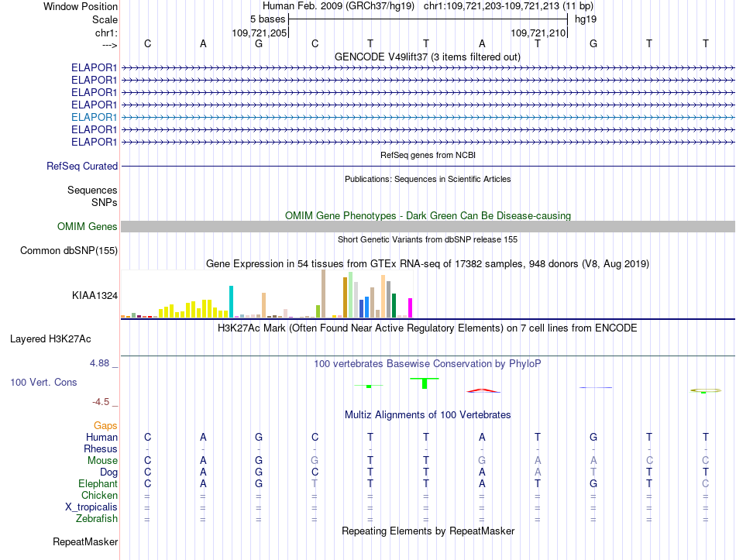736x560 pixels.
Task: Click the light-blue highlighted ELAPOR1 transcript label
Action: coord(94,117)
